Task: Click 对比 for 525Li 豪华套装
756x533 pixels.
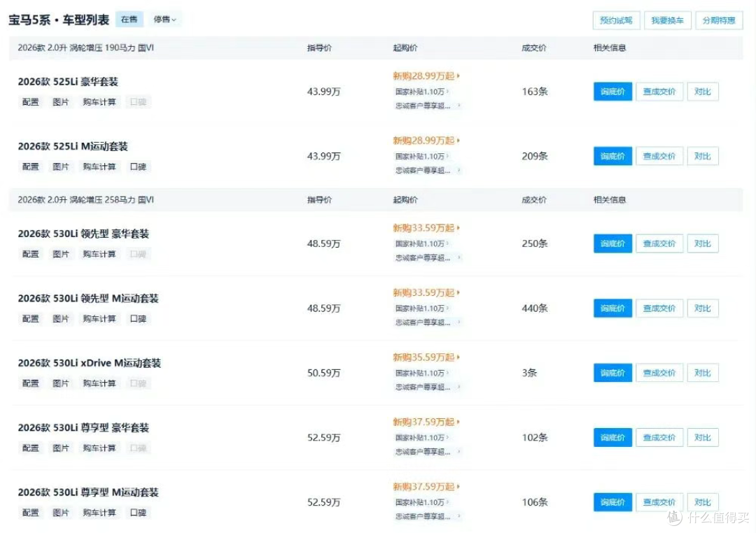Action: pos(703,92)
